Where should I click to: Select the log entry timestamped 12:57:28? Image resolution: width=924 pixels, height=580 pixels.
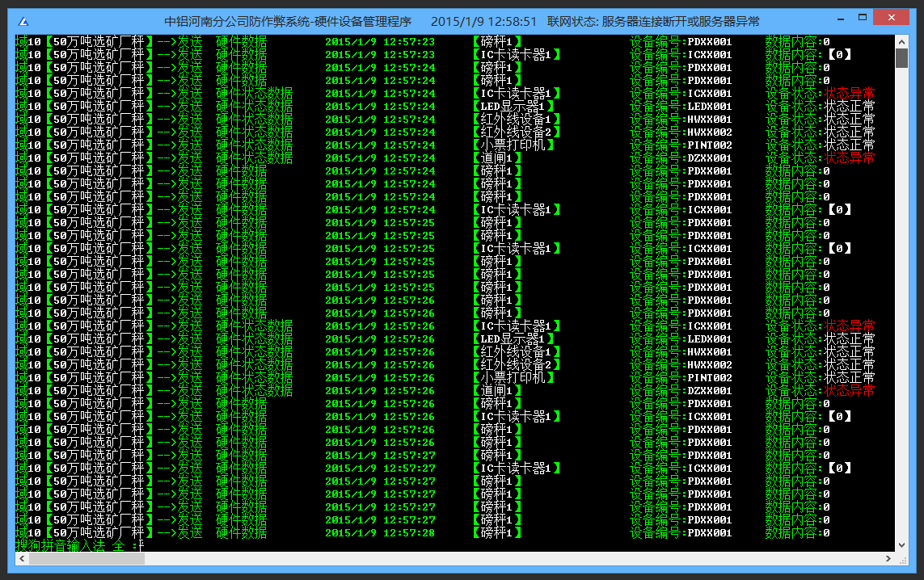[x=380, y=533]
